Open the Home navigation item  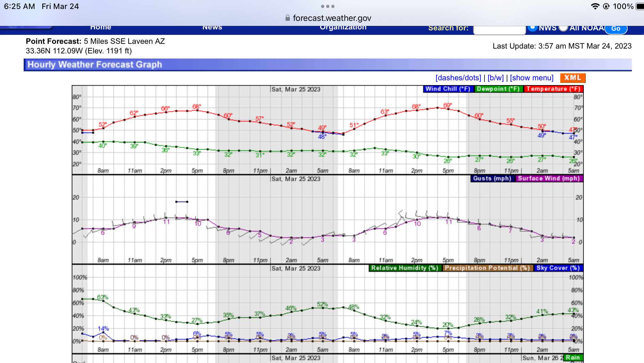[x=101, y=28]
